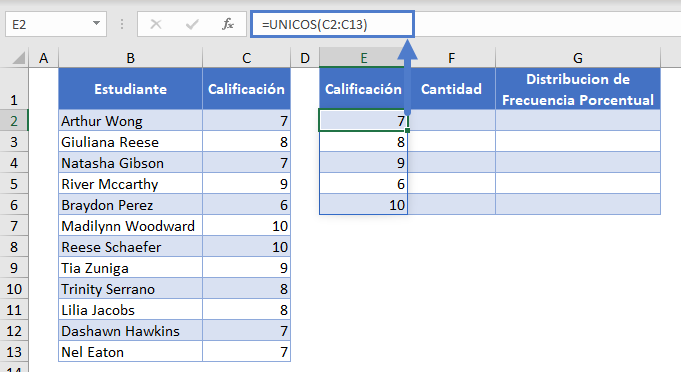Select the cell Tia Zuniga
This screenshot has width=681, height=372.
click(x=130, y=268)
